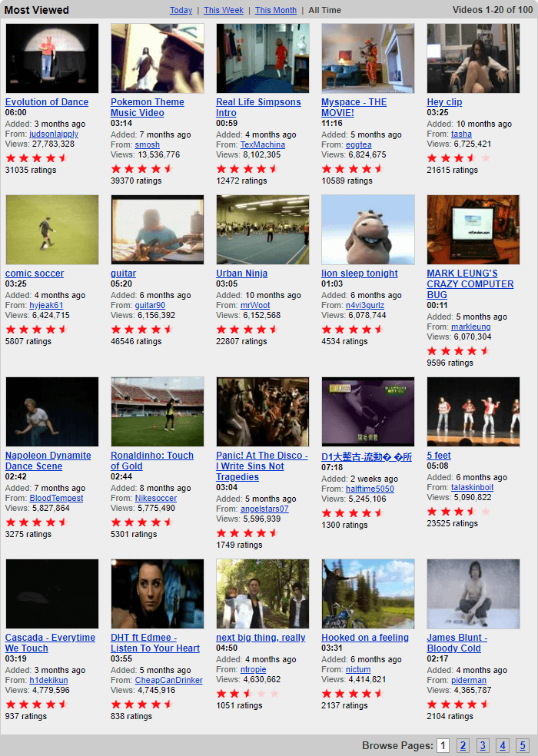
Task: Visit uploader Nikesoccer's profile
Action: click(156, 498)
